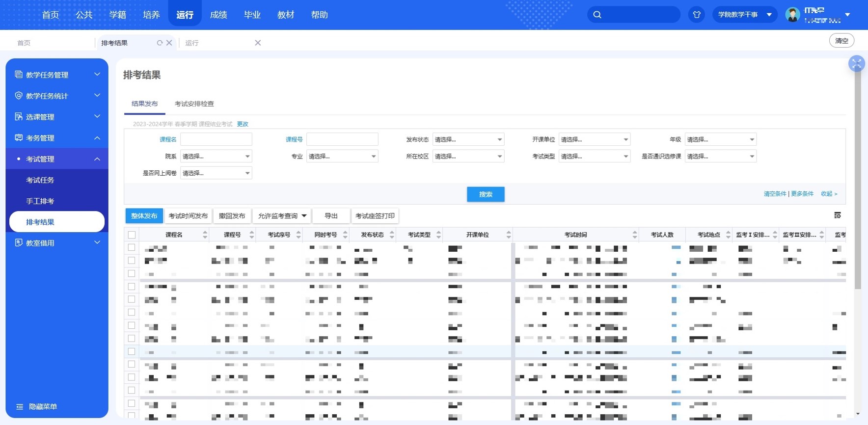
Task: Open the 成绩 top menu
Action: click(x=218, y=15)
